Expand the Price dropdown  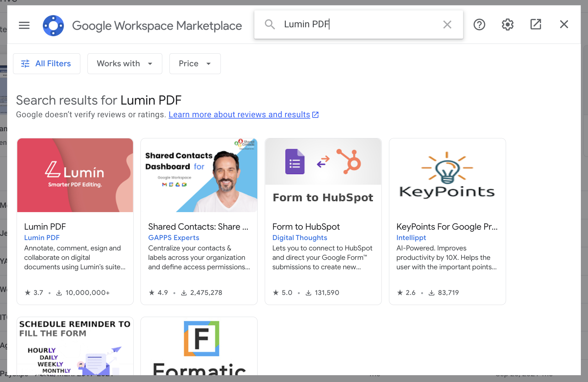coord(194,63)
